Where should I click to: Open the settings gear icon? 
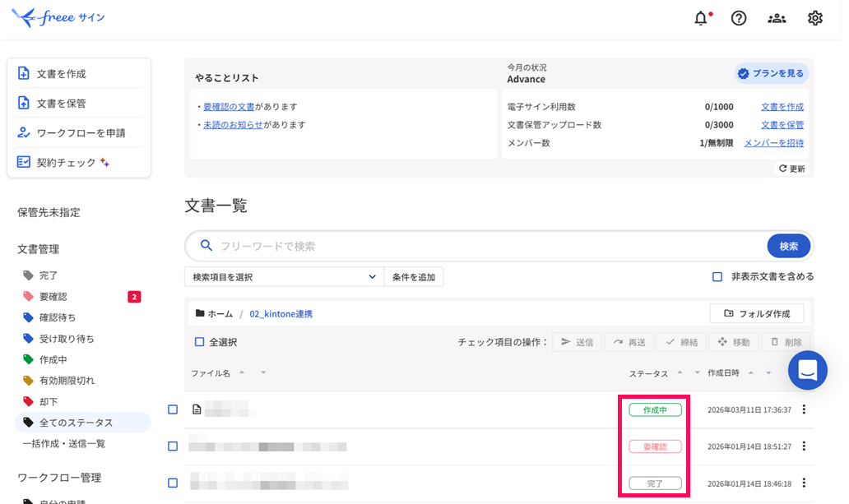[815, 18]
